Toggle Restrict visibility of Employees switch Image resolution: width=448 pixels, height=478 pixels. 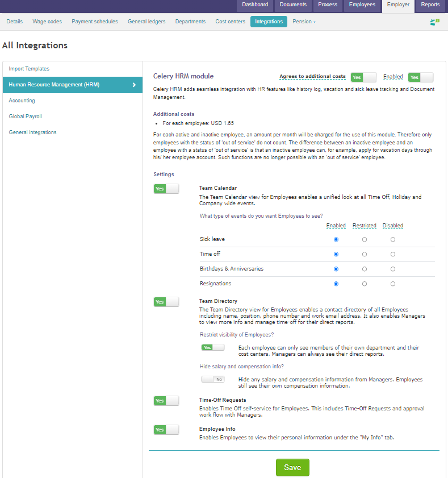213,347
